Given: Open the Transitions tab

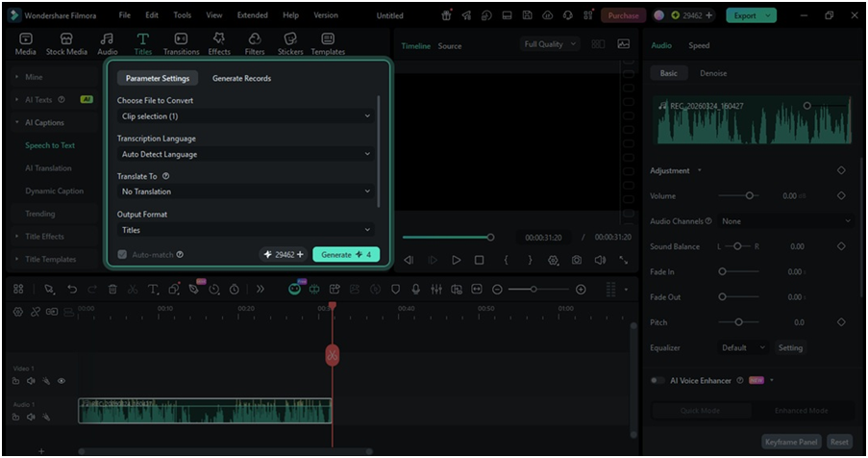Looking at the screenshot, I should [181, 43].
